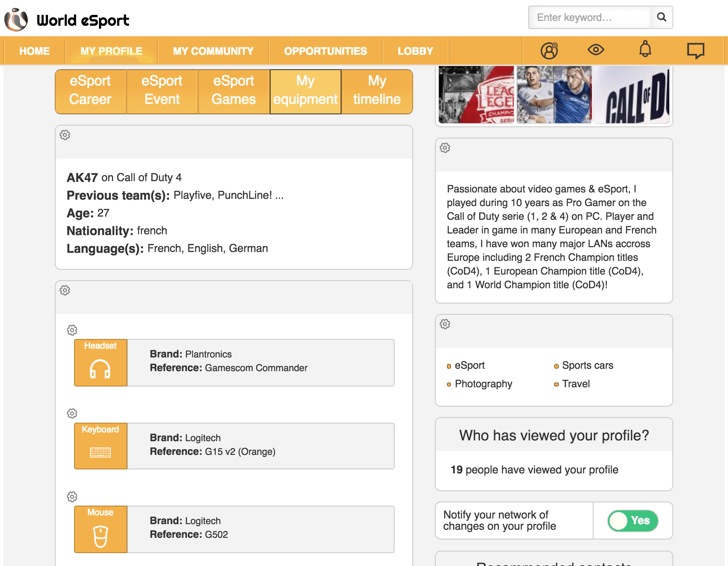Click 'Previous team(s): Playfive, PunchLine!' line
The height and width of the screenshot is (566, 728).
[175, 195]
